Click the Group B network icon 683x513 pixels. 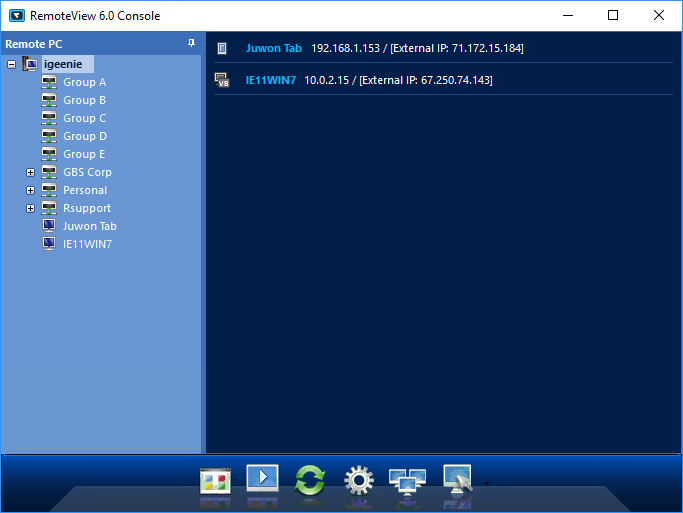tap(49, 100)
